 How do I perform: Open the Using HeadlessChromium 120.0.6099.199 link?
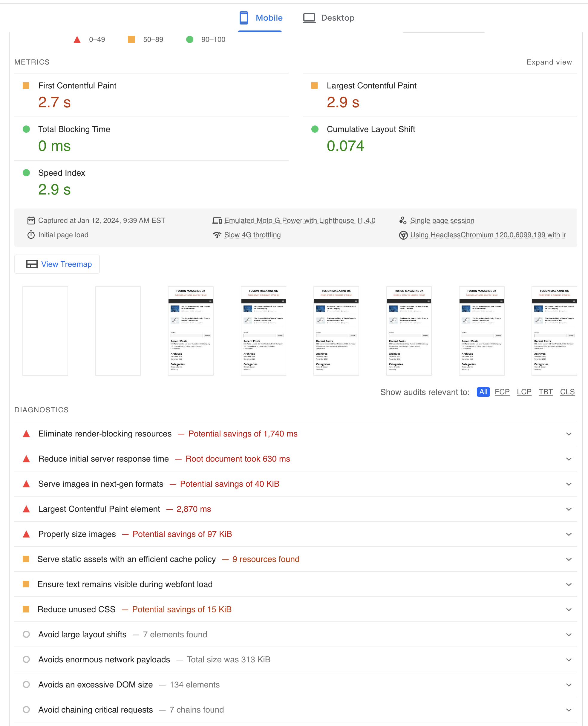coord(488,235)
